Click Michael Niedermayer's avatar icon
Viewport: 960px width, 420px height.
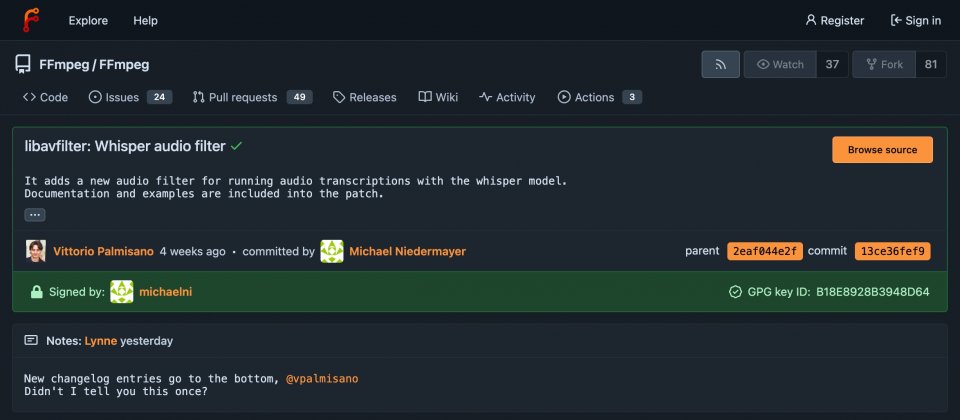(x=332, y=251)
